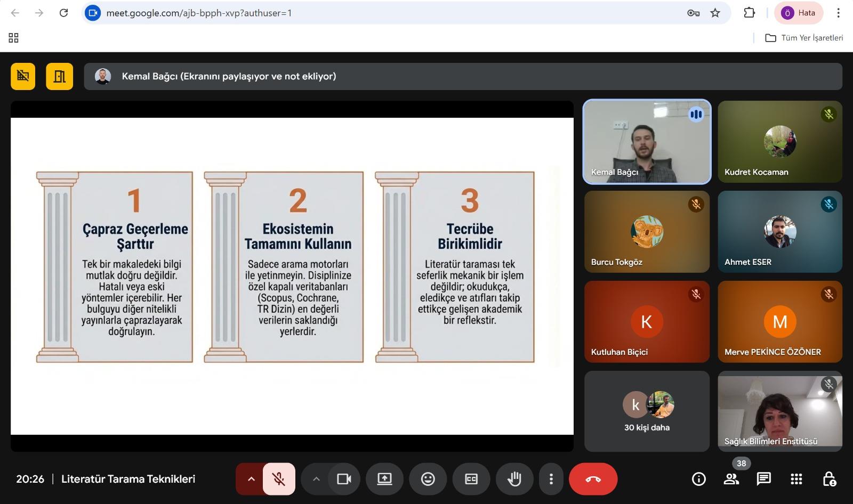The image size is (853, 504).
Task: Open the meeting details info icon
Action: click(x=698, y=479)
